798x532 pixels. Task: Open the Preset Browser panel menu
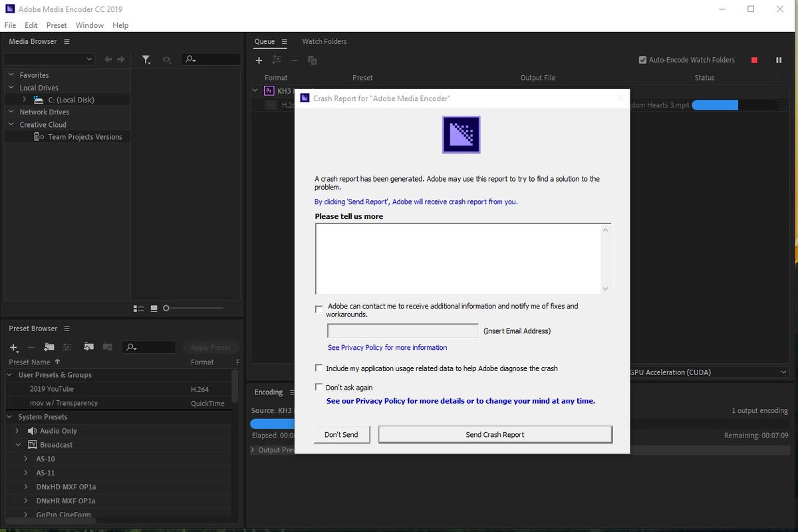coord(66,329)
